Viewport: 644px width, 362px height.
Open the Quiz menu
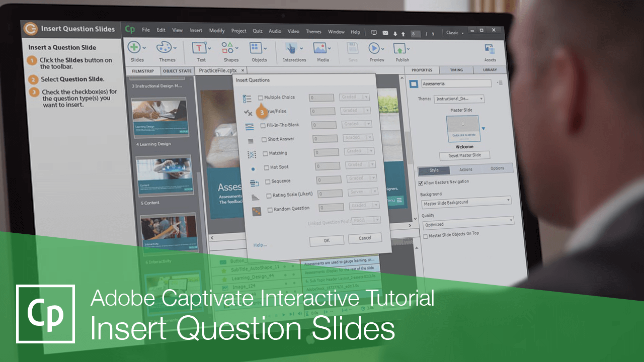coord(257,31)
